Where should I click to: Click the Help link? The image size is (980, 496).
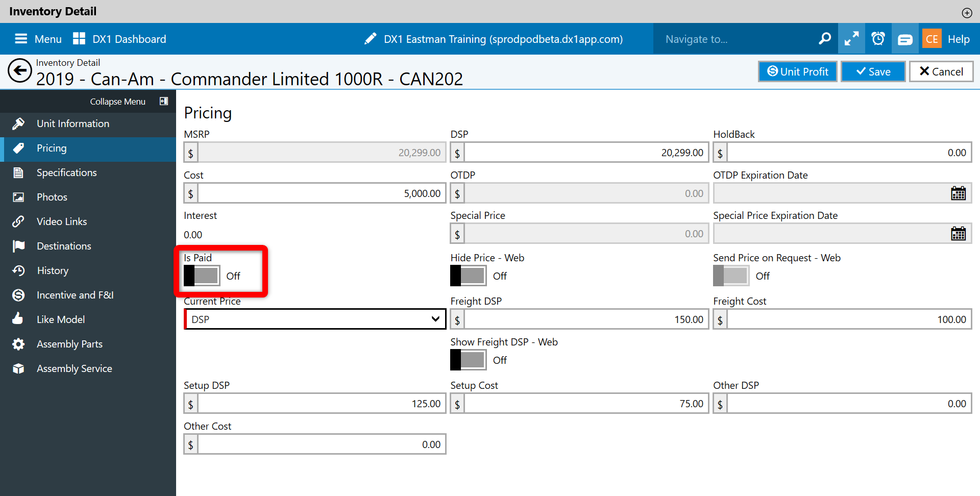point(959,39)
